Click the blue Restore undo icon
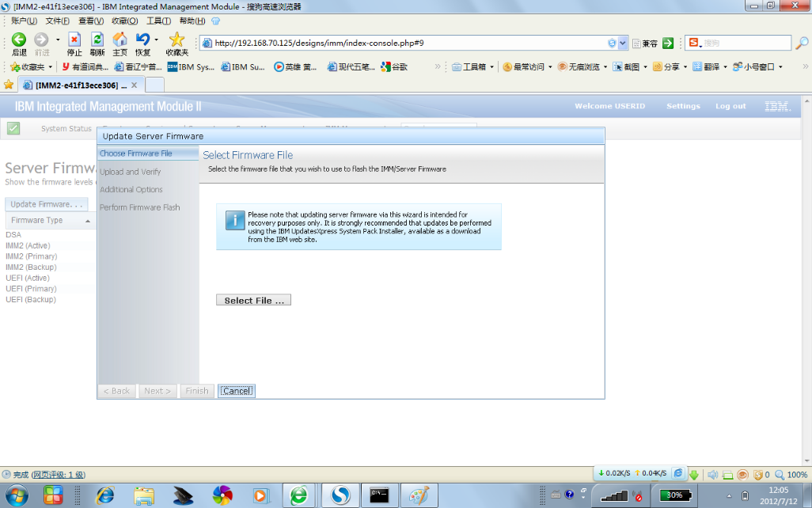This screenshot has height=508, width=812. [x=142, y=40]
